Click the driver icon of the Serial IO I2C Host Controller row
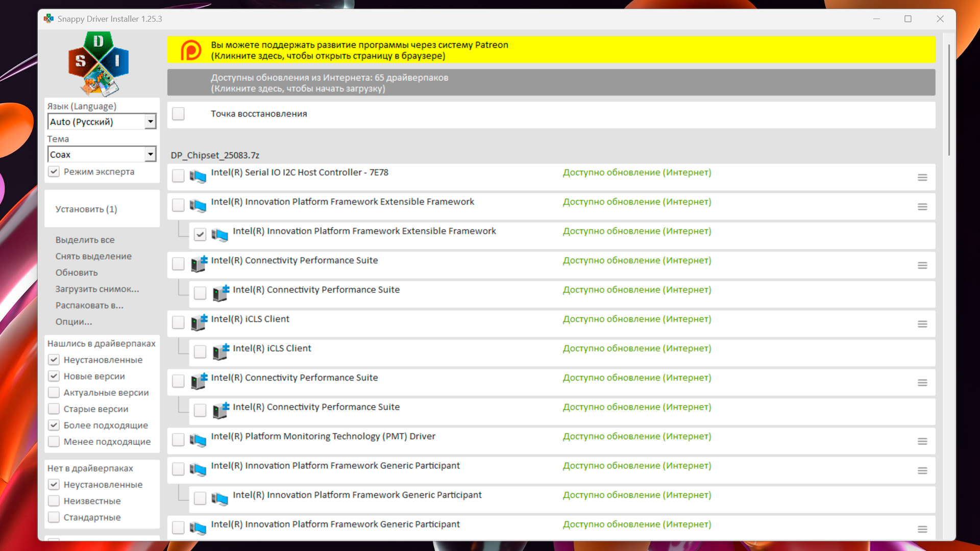The height and width of the screenshot is (551, 980). coord(198,177)
